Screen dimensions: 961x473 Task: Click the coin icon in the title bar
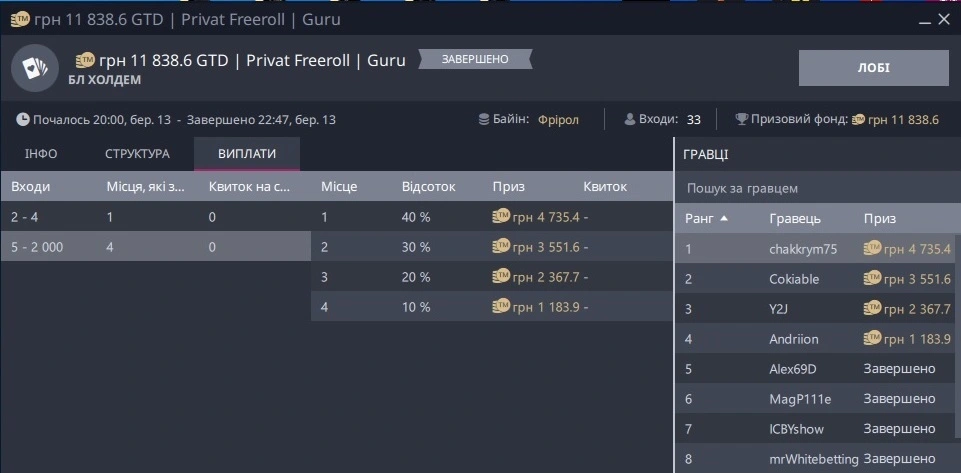point(14,18)
